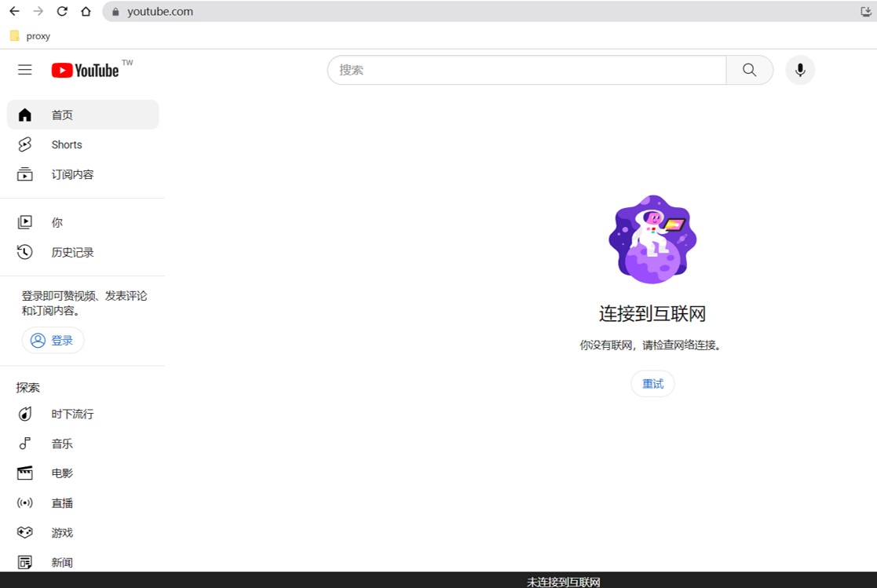Click the 探索 section heading
Viewport: 877px width, 588px height.
coord(28,387)
